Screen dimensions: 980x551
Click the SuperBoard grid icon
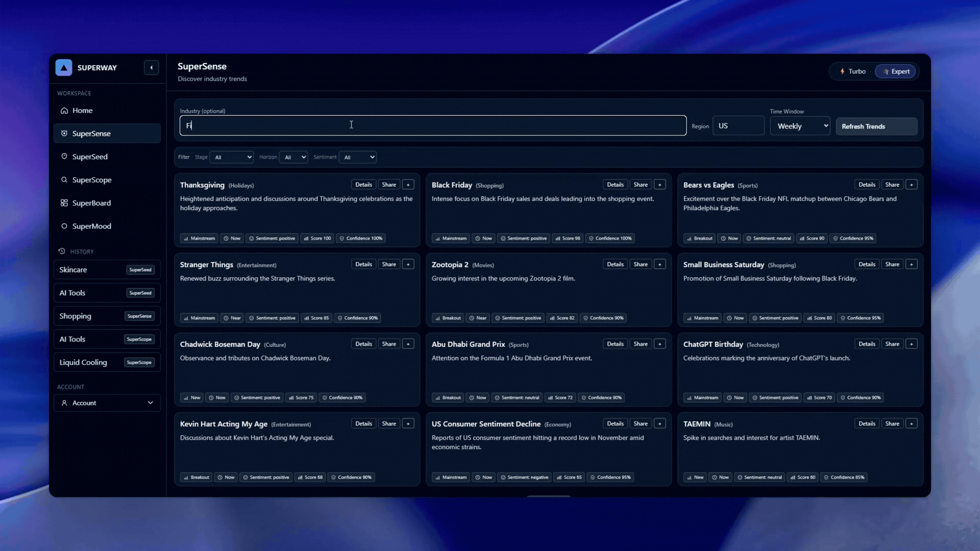click(64, 203)
